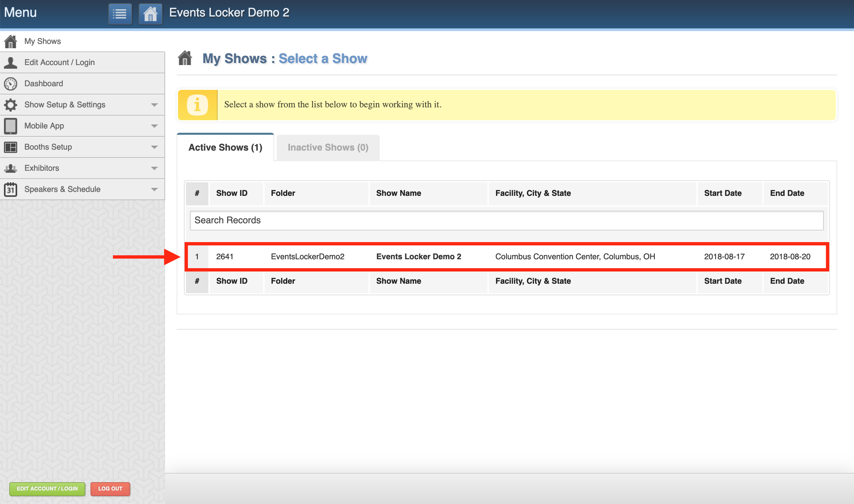This screenshot has height=504, width=854.
Task: Select the Show Setup & Settings menu label
Action: 65,105
